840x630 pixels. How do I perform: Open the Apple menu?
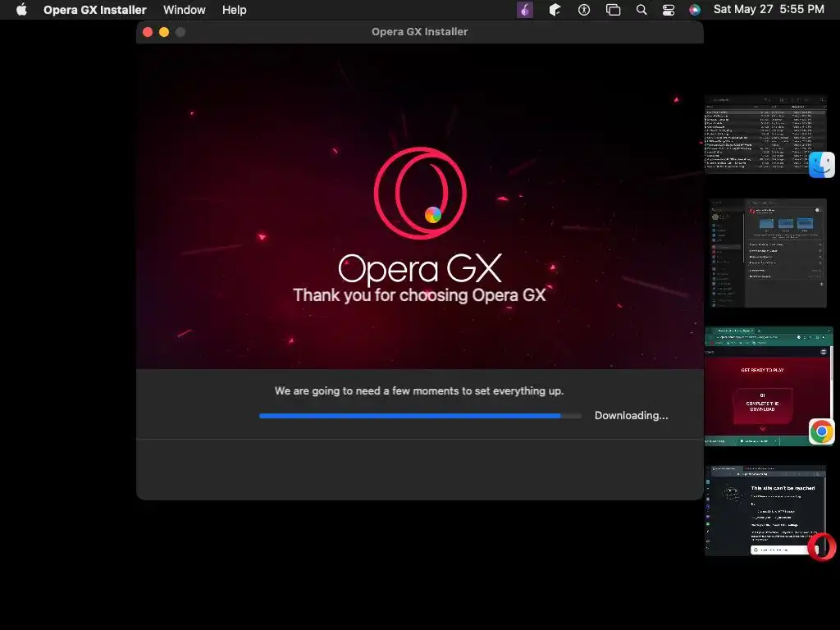point(21,10)
